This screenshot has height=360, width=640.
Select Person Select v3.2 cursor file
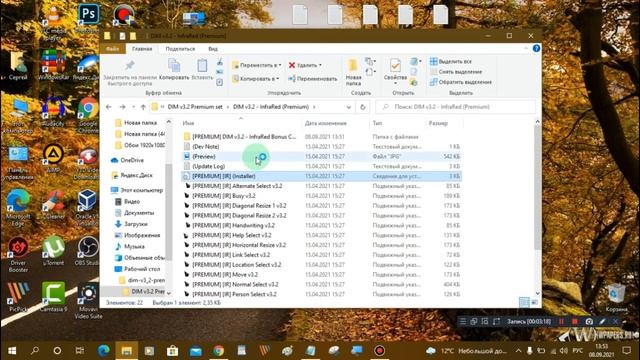pos(322,294)
